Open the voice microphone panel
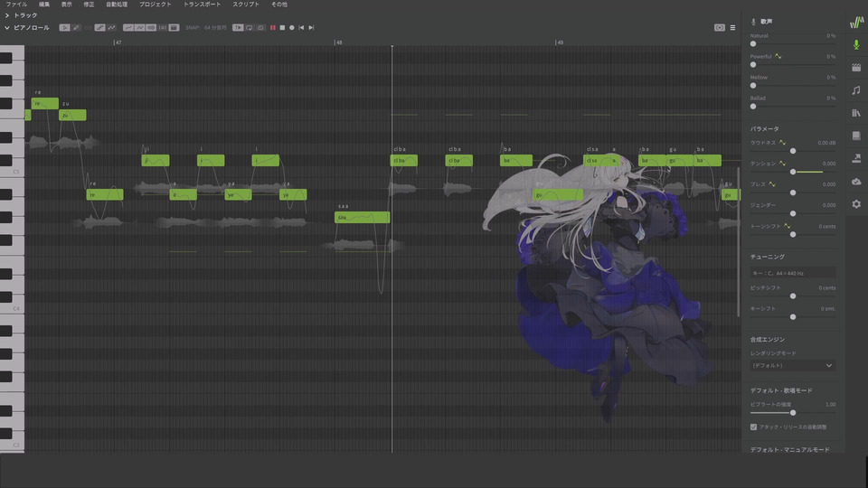 tap(856, 45)
